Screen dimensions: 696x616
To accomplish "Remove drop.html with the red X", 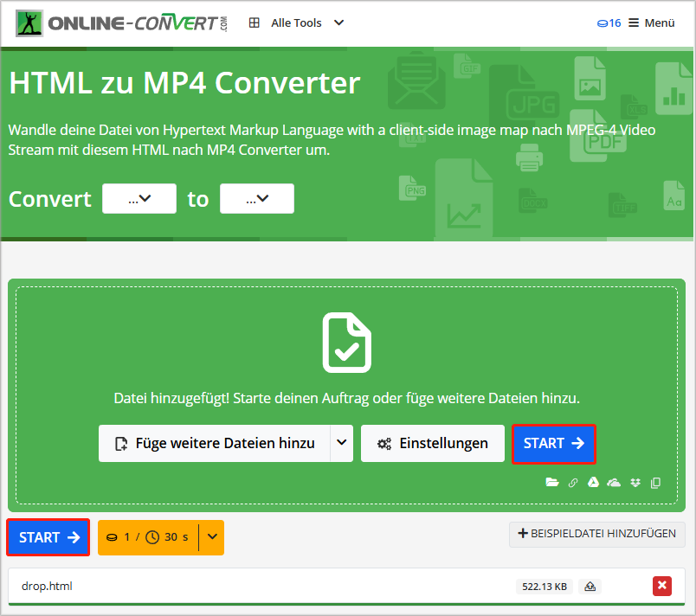I will point(662,586).
